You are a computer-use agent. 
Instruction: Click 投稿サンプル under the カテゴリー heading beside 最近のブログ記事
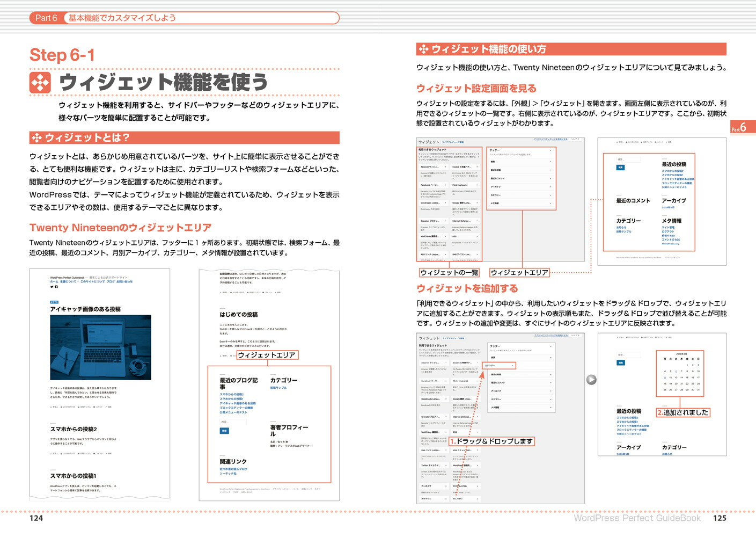pyautogui.click(x=278, y=388)
